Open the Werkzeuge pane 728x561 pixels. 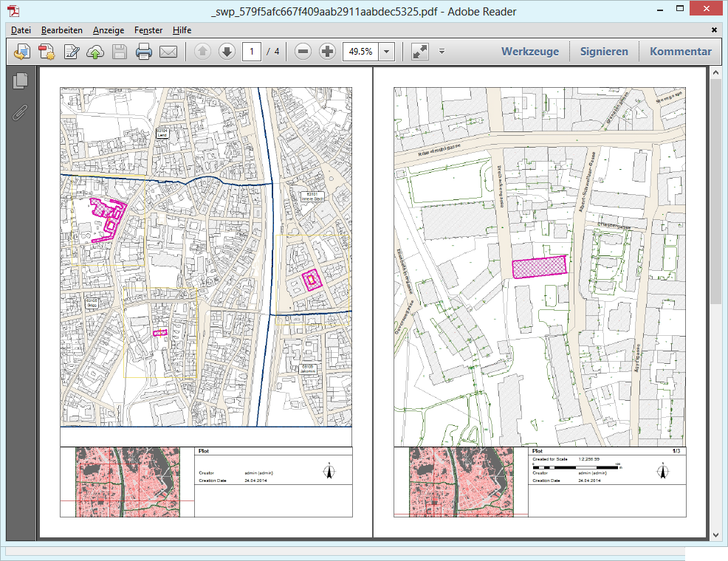coord(530,52)
